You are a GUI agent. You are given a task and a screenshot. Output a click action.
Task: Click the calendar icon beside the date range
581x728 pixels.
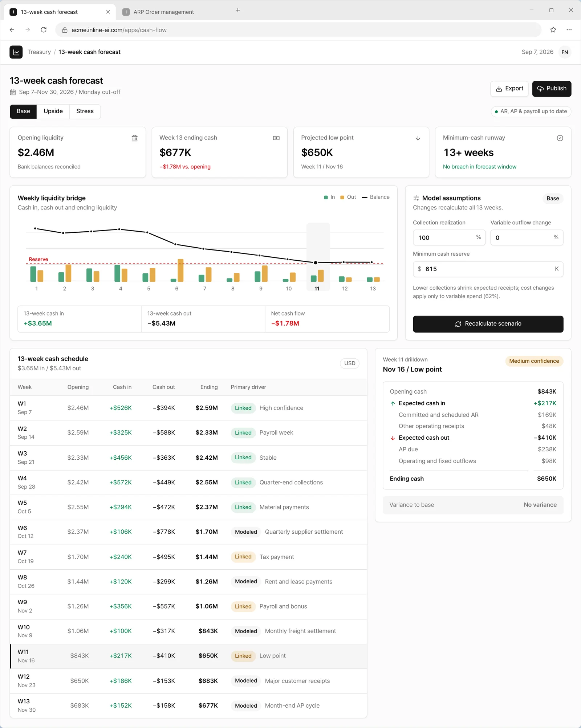tap(13, 92)
